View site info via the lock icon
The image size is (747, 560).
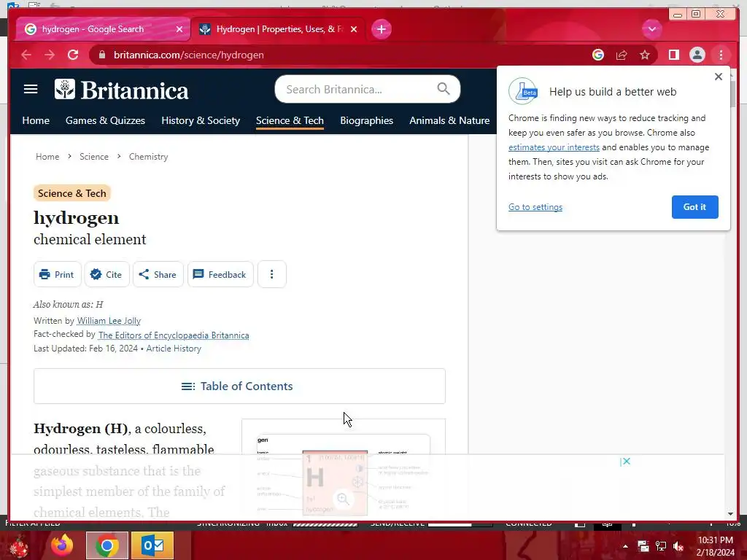click(x=102, y=55)
